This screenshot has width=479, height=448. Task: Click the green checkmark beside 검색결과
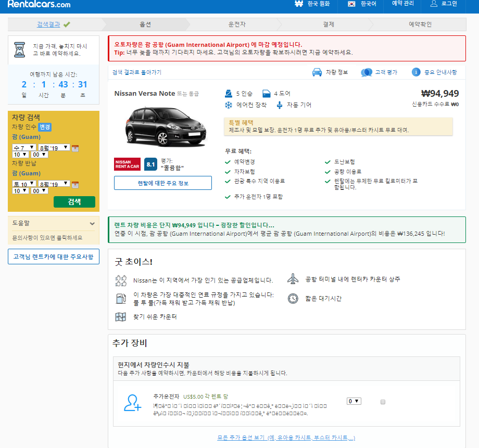pyautogui.click(x=67, y=24)
